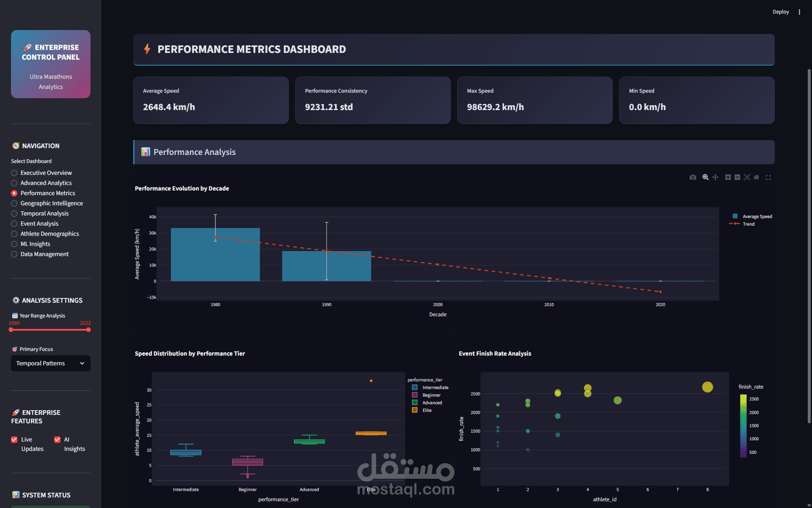Viewport: 812px width, 508px height.
Task: Select the chart zoom magnifier tool
Action: (x=705, y=177)
